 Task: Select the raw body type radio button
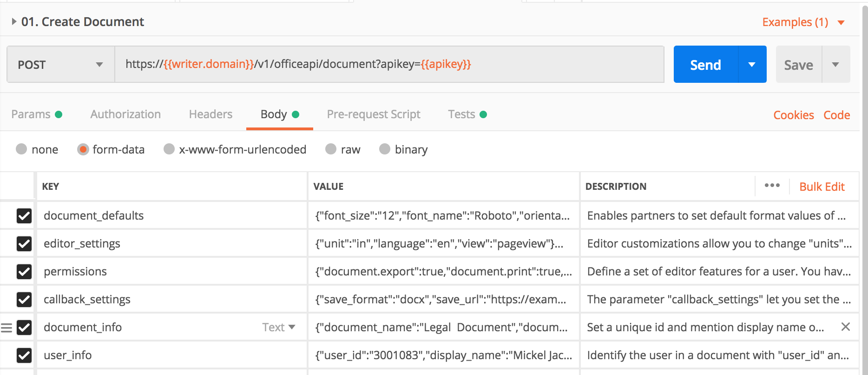(331, 149)
